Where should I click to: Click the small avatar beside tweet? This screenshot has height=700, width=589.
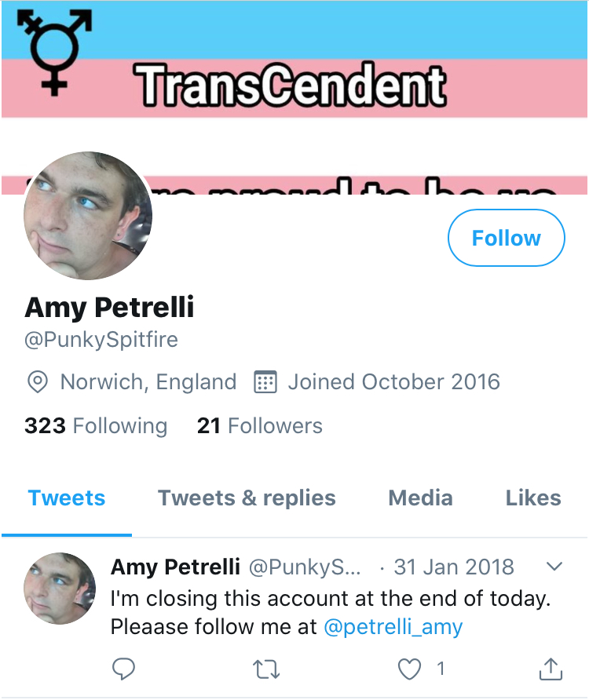pyautogui.click(x=60, y=589)
